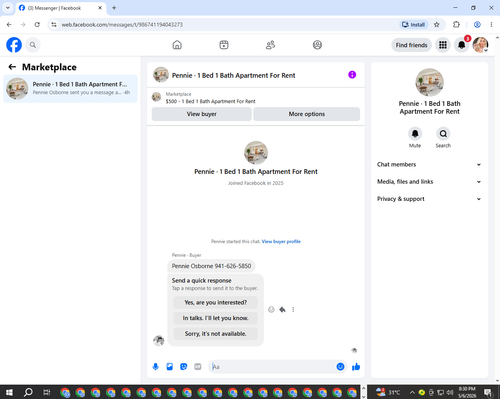Viewport: 500px width, 399px height.
Task: Open the Profile circle icon in navigation
Action: pos(317,45)
